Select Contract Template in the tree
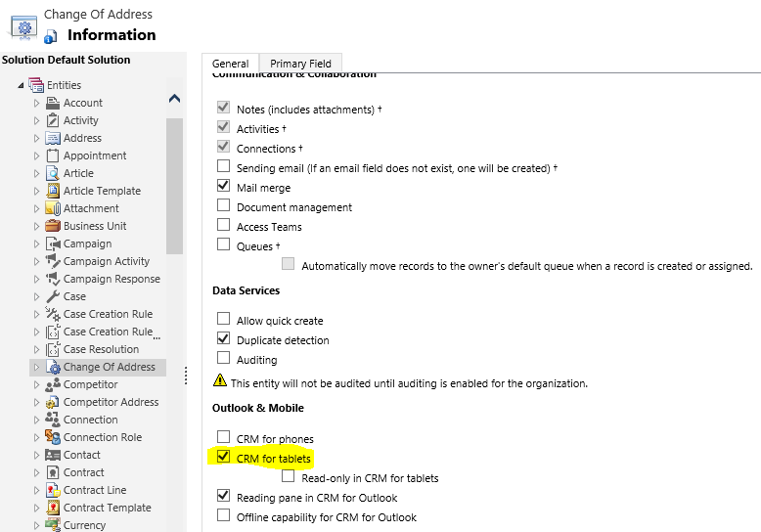Screen dimensions: 761x532 point(107,508)
